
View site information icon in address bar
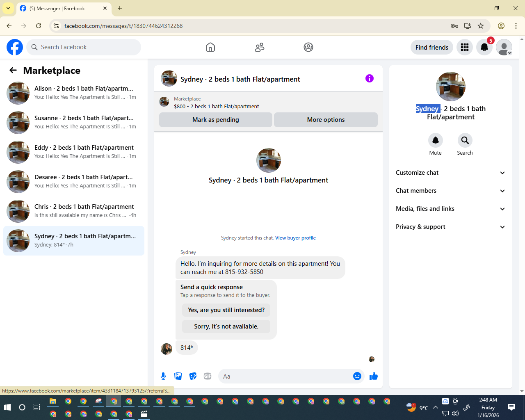tap(57, 26)
